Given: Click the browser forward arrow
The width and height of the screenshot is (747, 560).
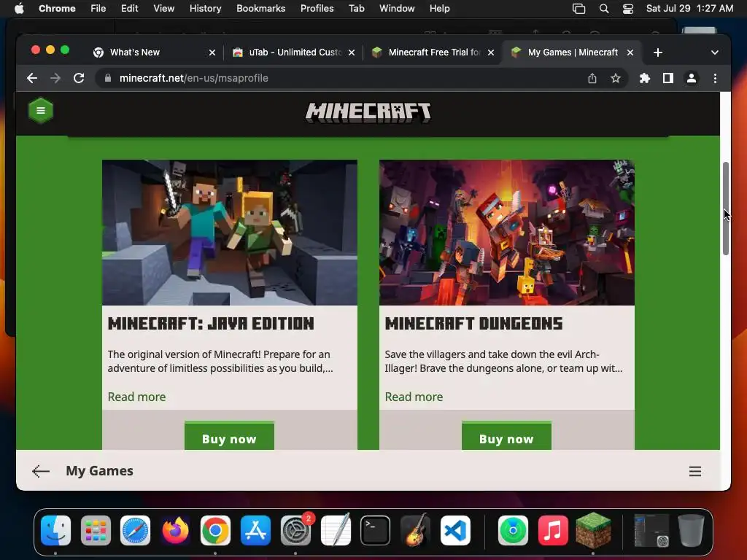Looking at the screenshot, I should coord(55,78).
